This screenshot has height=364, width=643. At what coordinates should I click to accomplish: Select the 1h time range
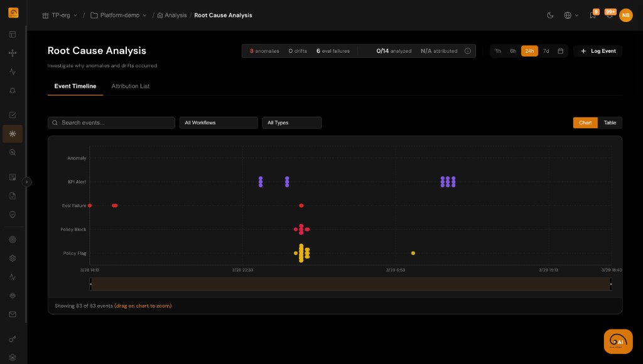click(x=498, y=51)
